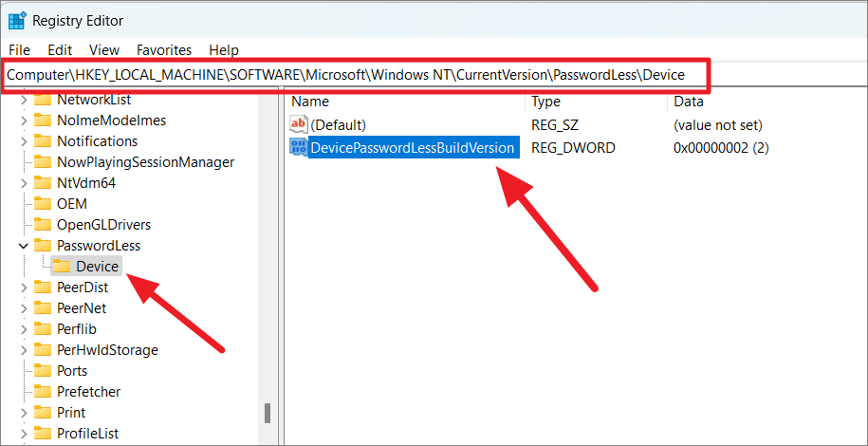Click the Perflib folder icon

point(43,329)
